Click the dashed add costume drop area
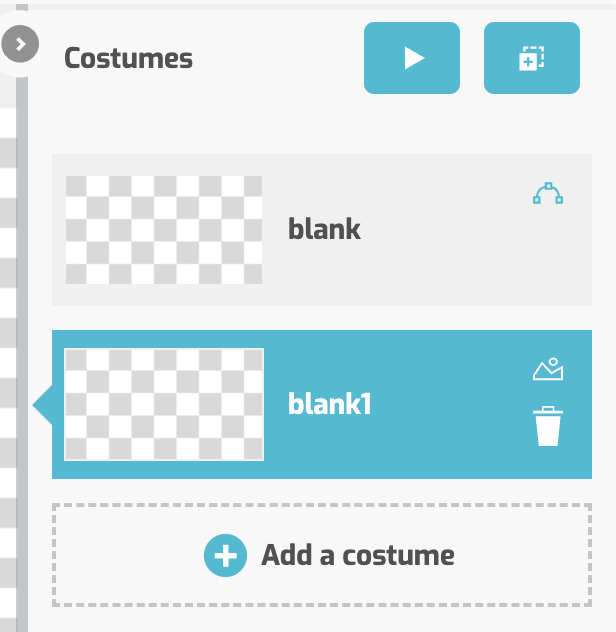Image resolution: width=616 pixels, height=632 pixels. pyautogui.click(x=322, y=555)
